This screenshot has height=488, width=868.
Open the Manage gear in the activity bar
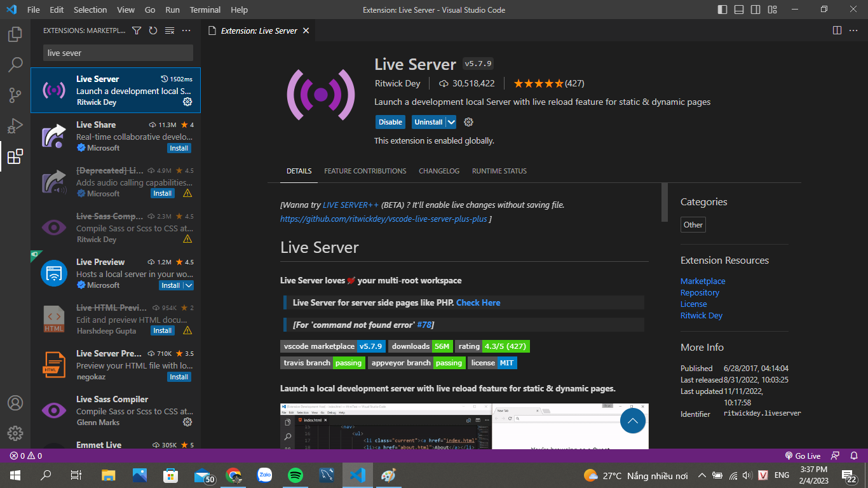coord(15,433)
